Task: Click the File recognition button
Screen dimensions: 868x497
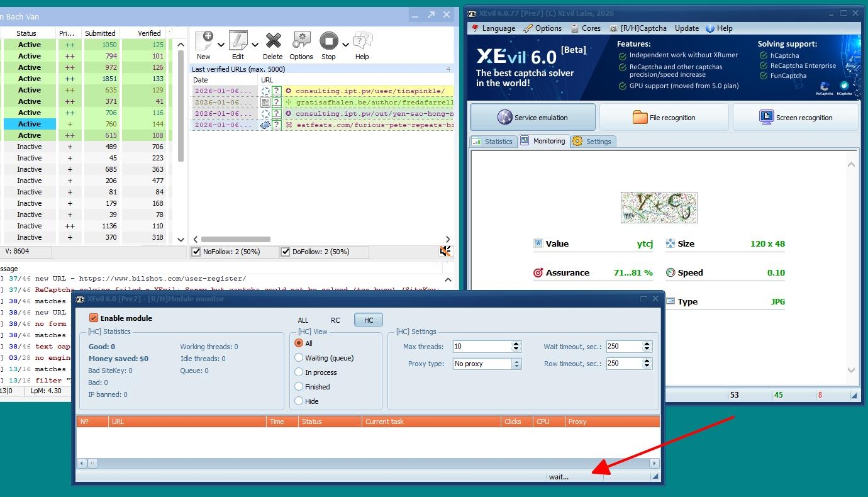Action: pyautogui.click(x=664, y=117)
